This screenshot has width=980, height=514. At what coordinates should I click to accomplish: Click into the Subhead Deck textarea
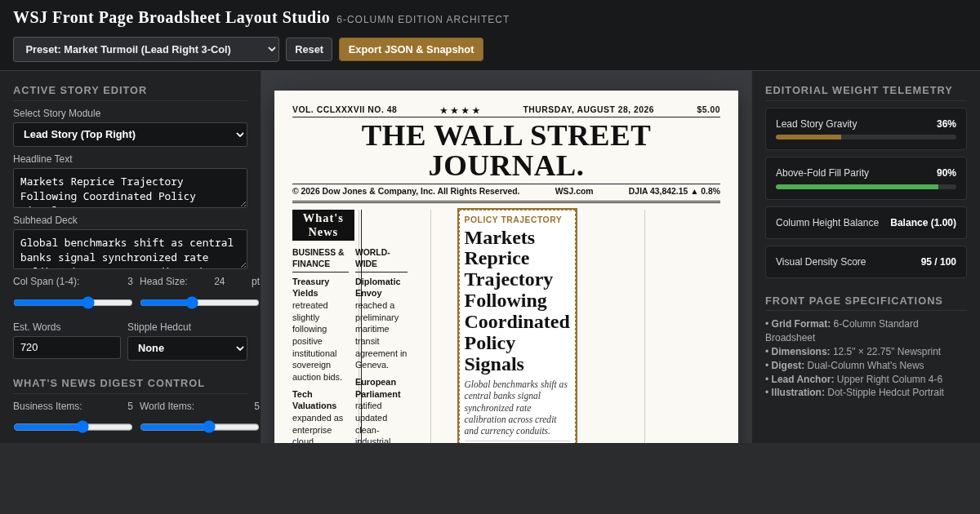pyautogui.click(x=130, y=249)
